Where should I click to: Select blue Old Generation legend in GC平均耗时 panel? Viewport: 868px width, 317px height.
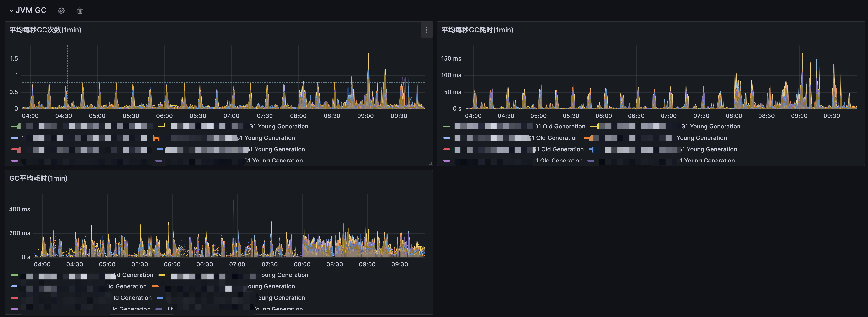(x=127, y=286)
